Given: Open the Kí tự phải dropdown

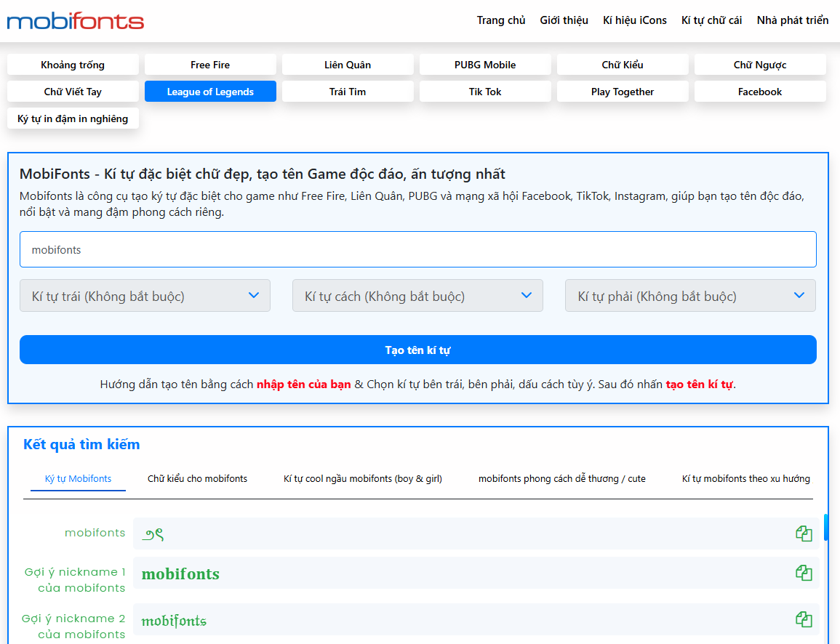Looking at the screenshot, I should (x=690, y=296).
